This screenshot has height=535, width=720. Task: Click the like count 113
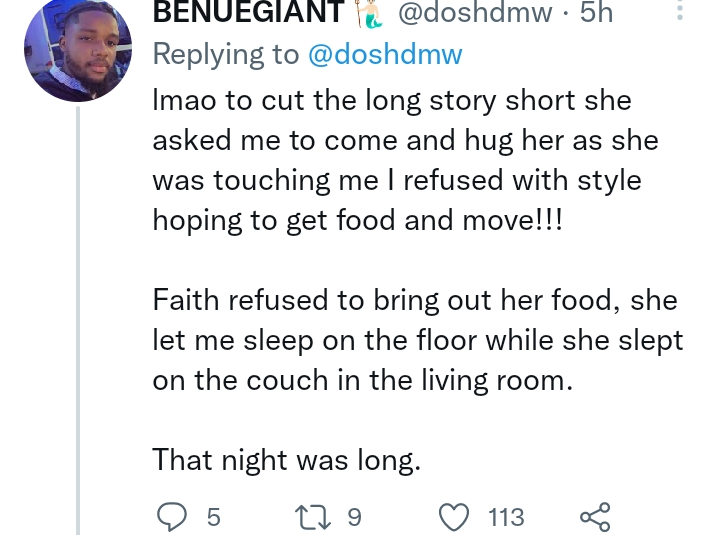coord(506,517)
